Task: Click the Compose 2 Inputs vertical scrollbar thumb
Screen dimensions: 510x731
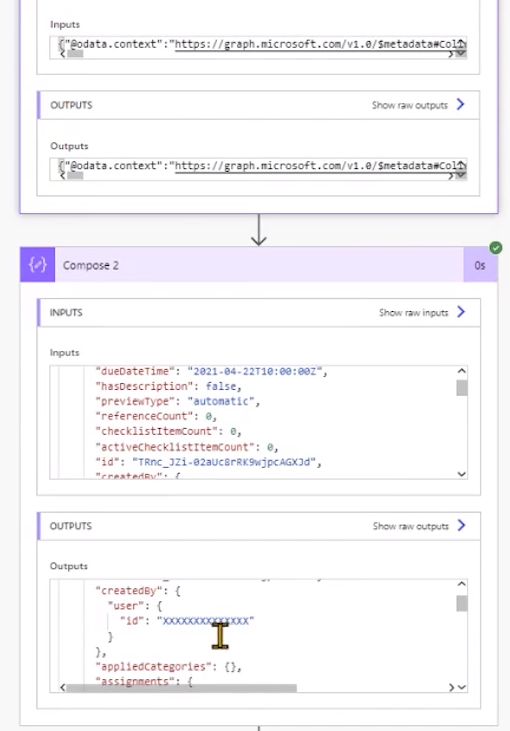Action: pyautogui.click(x=462, y=388)
